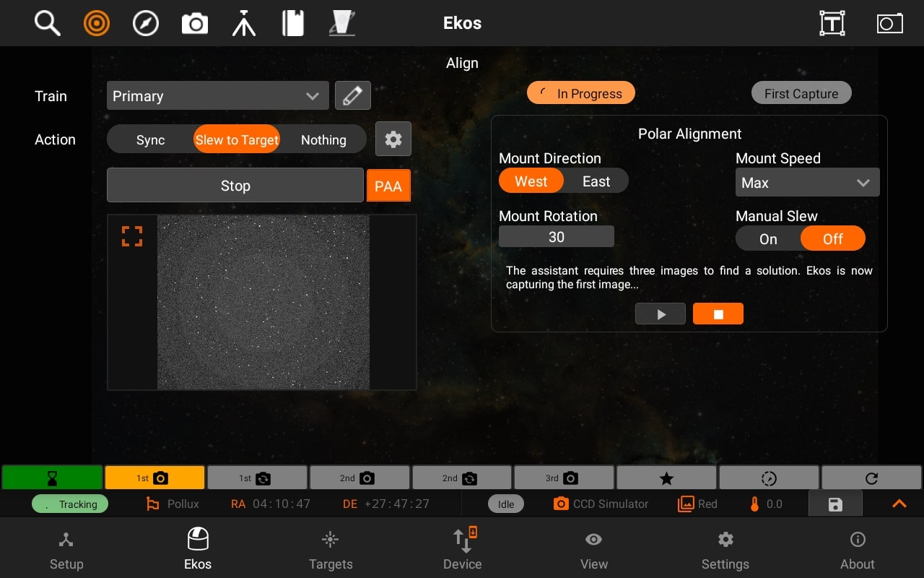Screen dimensions: 924x578
Task: Click the Tracking status badge
Action: point(70,504)
